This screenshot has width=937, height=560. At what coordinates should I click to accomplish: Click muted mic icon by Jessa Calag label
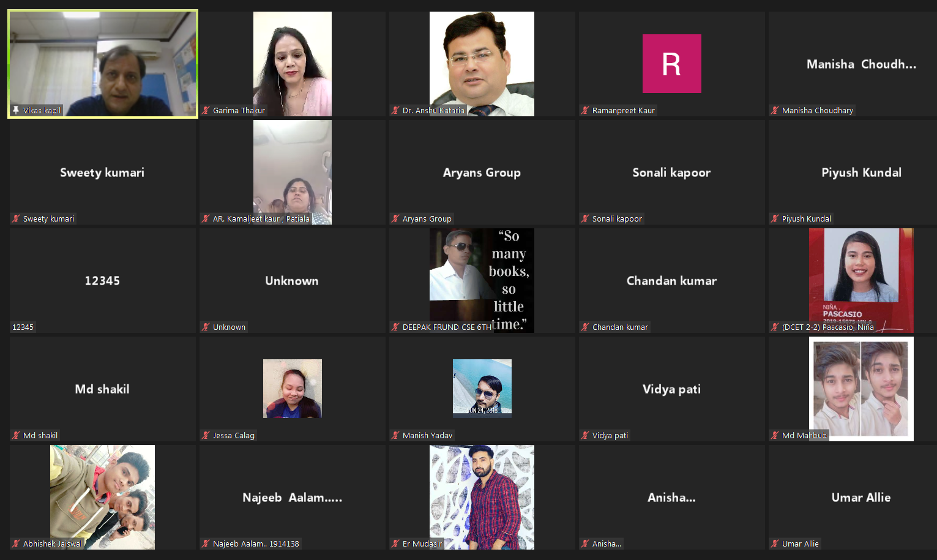click(206, 435)
